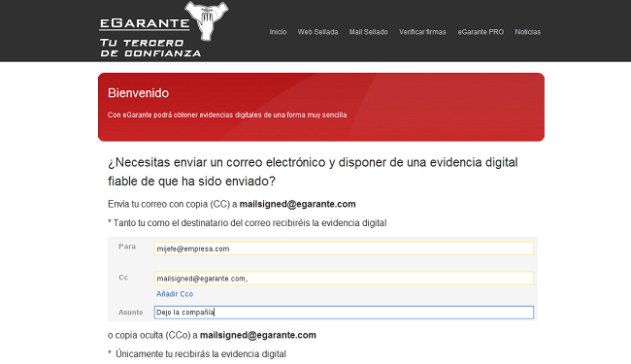The image size is (631, 364).
Task: Click the Cc label
Action: coord(123,277)
